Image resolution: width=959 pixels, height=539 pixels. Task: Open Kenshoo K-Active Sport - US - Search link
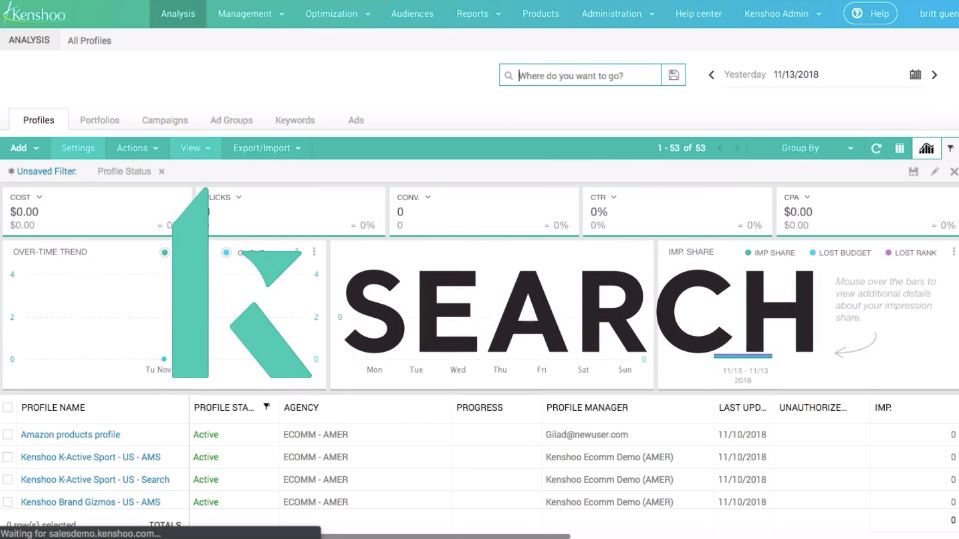[95, 480]
